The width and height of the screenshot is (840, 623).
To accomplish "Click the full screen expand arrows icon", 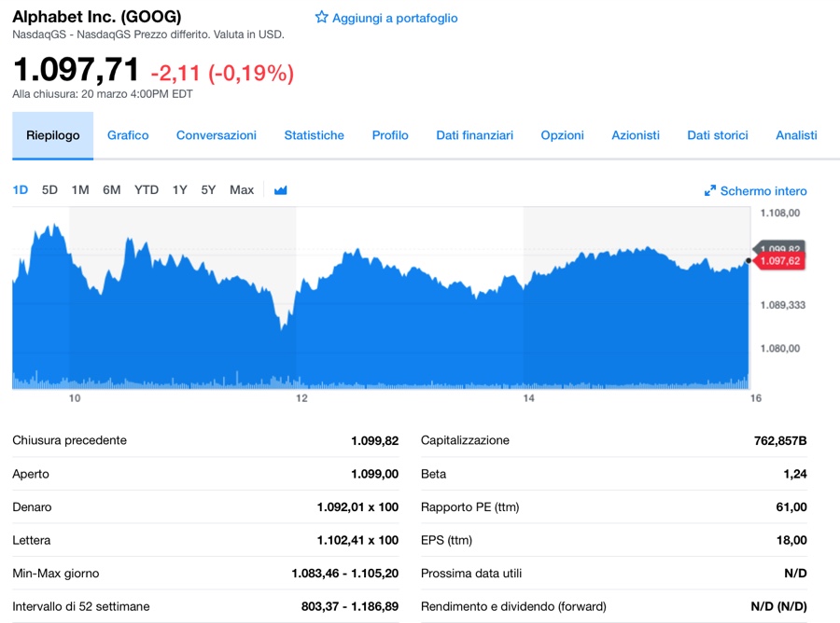I will pos(710,190).
